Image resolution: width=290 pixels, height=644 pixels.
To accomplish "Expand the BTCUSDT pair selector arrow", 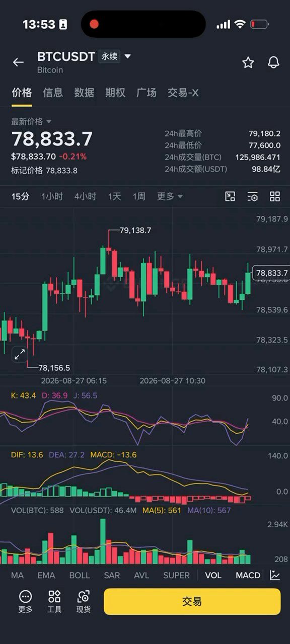I will (x=127, y=56).
